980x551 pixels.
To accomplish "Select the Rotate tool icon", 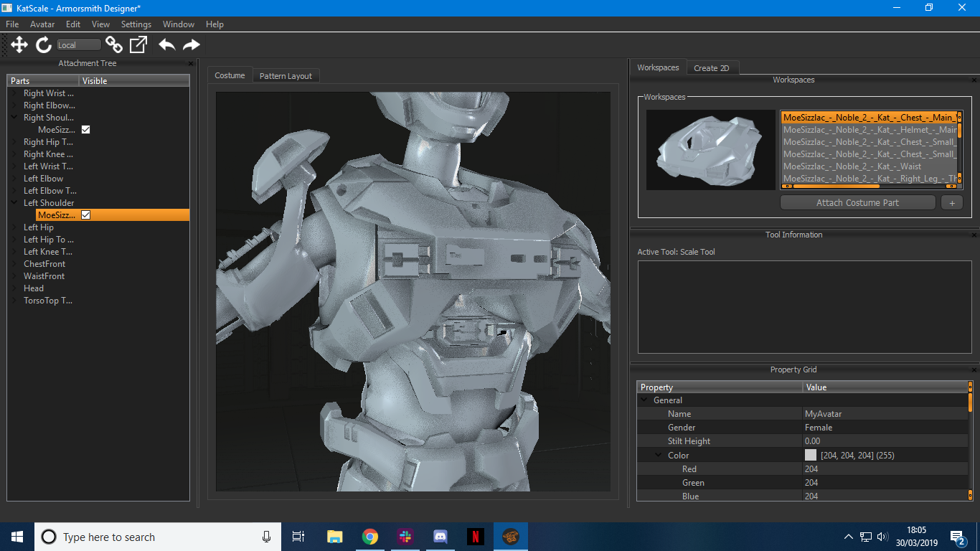I will (x=44, y=45).
